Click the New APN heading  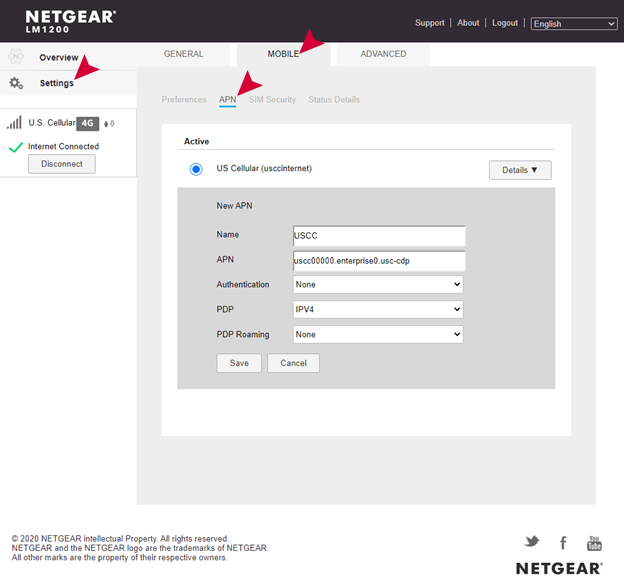click(234, 206)
